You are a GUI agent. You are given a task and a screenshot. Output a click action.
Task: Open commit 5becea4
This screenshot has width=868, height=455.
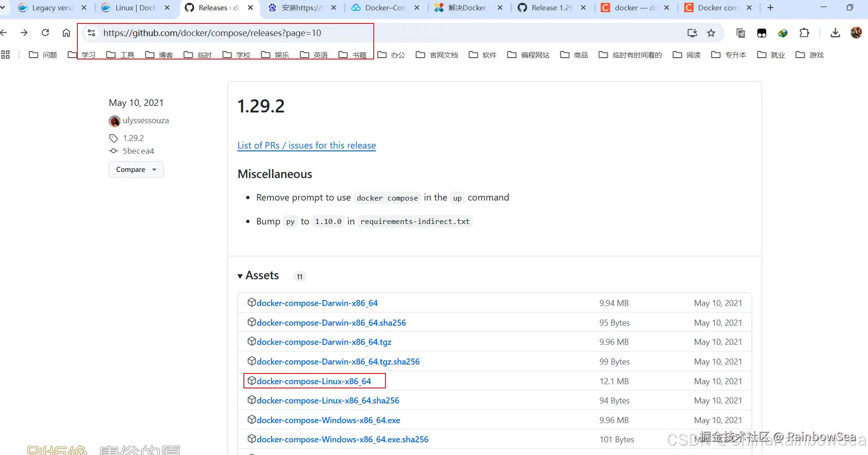coord(138,151)
